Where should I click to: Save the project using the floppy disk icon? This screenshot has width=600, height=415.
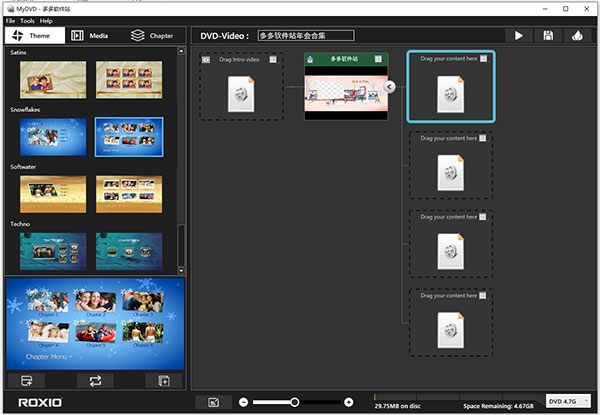click(548, 36)
